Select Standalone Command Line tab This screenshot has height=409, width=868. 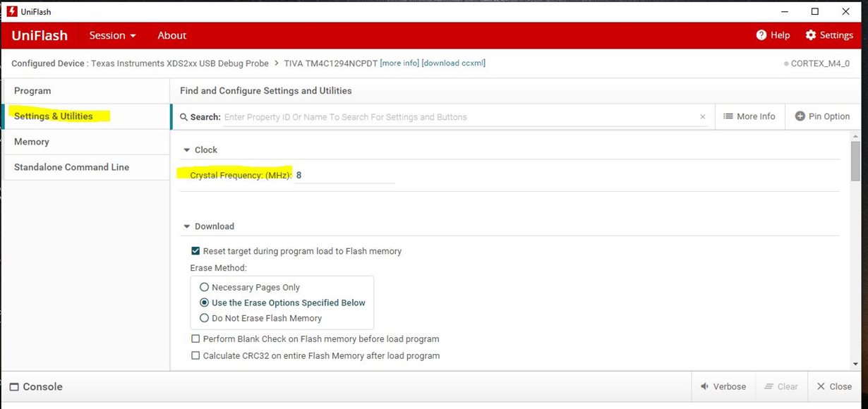click(86, 167)
